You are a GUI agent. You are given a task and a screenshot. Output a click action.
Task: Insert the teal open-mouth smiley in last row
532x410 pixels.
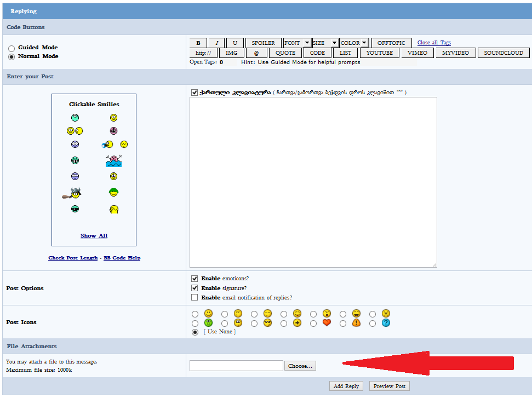tap(75, 209)
